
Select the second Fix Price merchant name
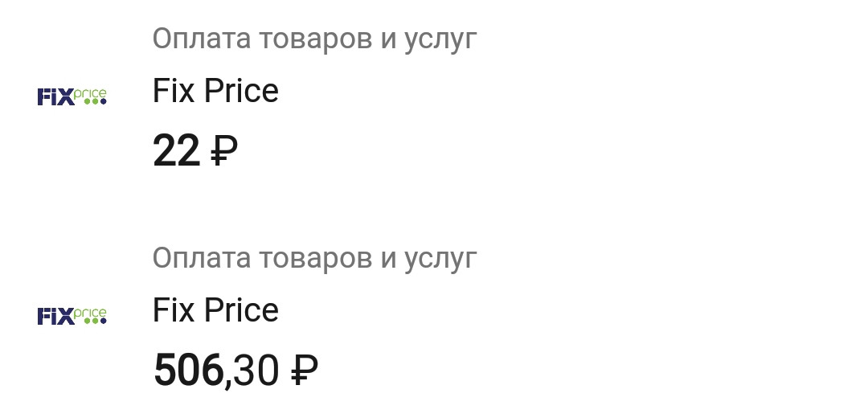(x=215, y=310)
